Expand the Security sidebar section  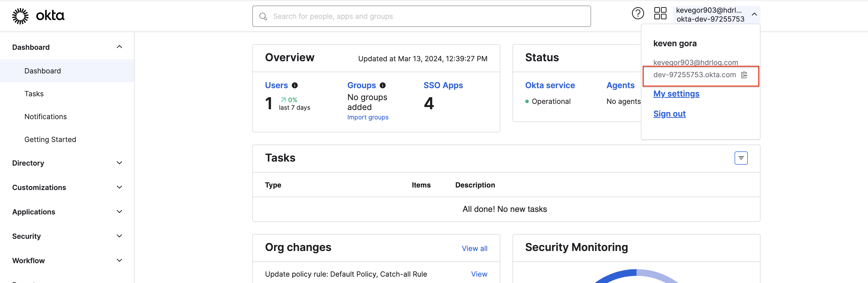(119, 236)
